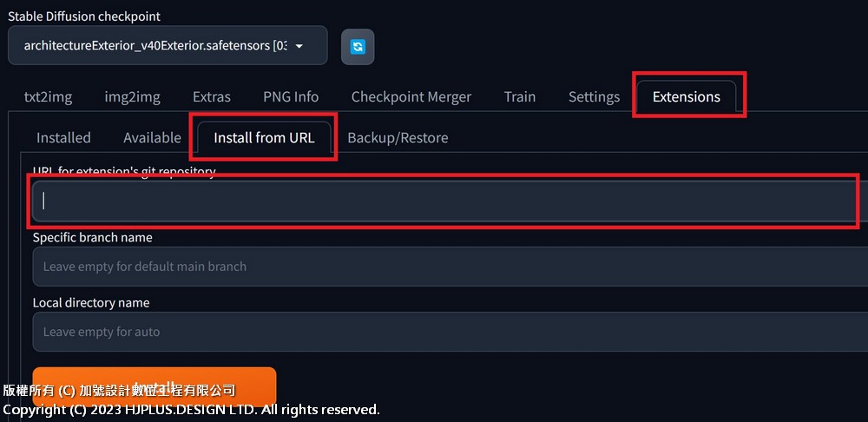Click the 'Stable Diffusion checkpoint' label text
The width and height of the screenshot is (868, 422).
[x=84, y=16]
